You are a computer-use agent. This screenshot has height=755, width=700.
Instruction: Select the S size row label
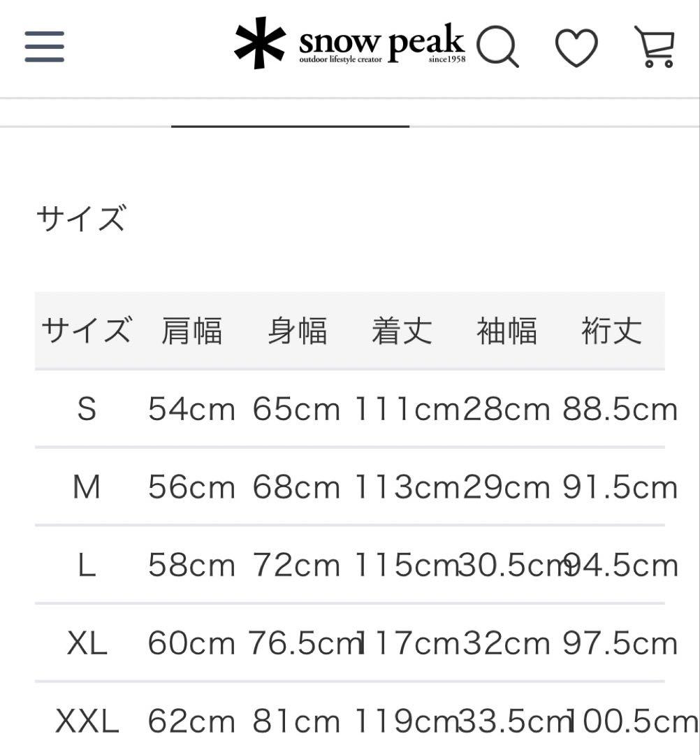[x=87, y=409]
